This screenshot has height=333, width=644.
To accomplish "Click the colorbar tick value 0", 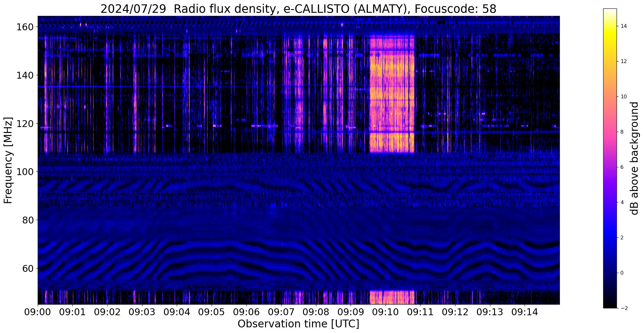I will [x=622, y=273].
